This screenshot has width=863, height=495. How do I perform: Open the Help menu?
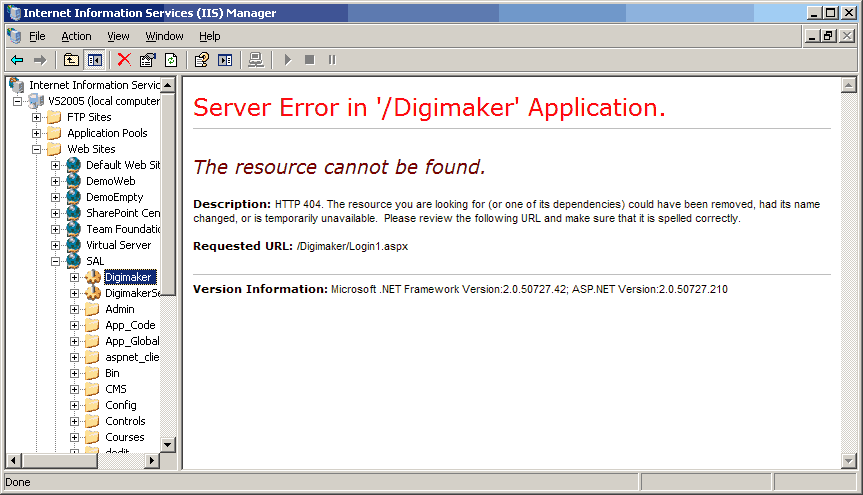[x=210, y=36]
